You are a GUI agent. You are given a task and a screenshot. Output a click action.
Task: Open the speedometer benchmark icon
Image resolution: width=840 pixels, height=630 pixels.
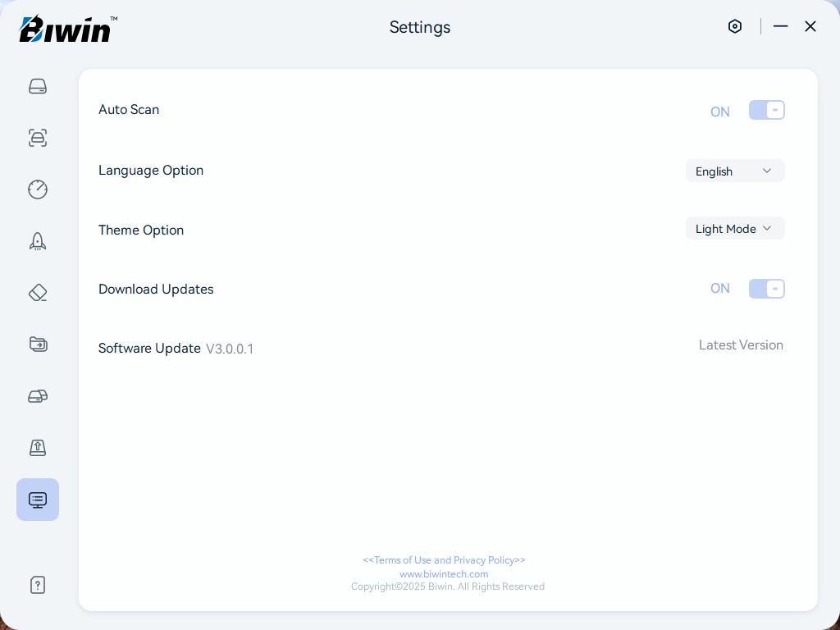point(38,189)
